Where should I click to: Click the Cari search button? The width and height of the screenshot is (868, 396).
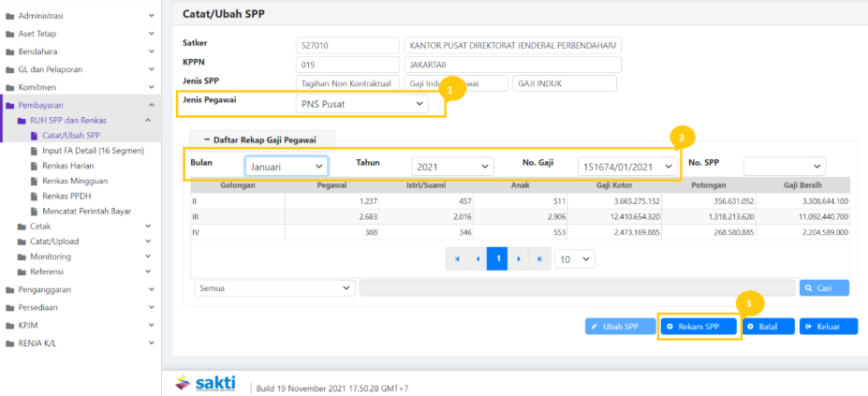click(824, 288)
